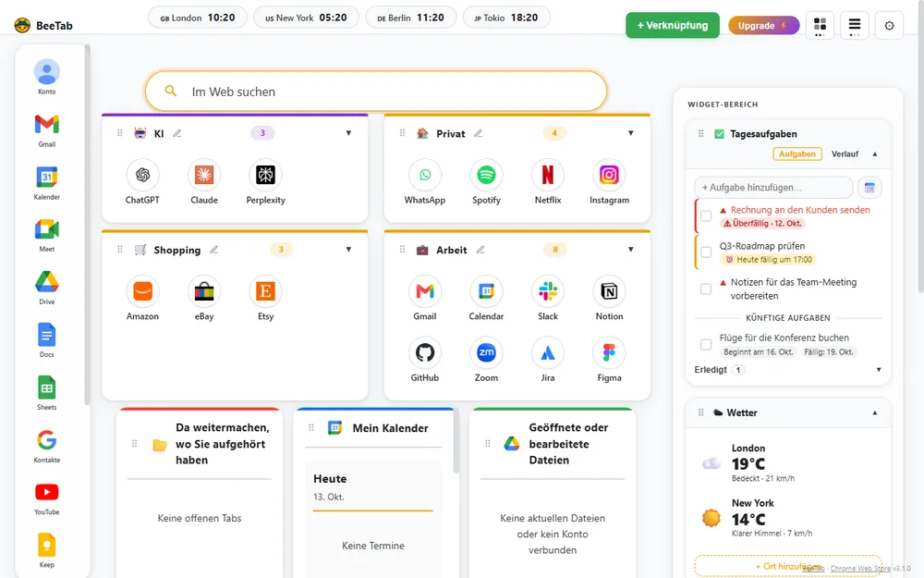Open the Instagram shortcut

609,175
